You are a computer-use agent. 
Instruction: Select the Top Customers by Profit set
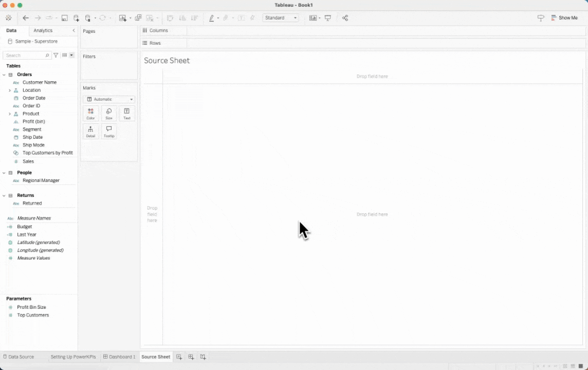48,153
